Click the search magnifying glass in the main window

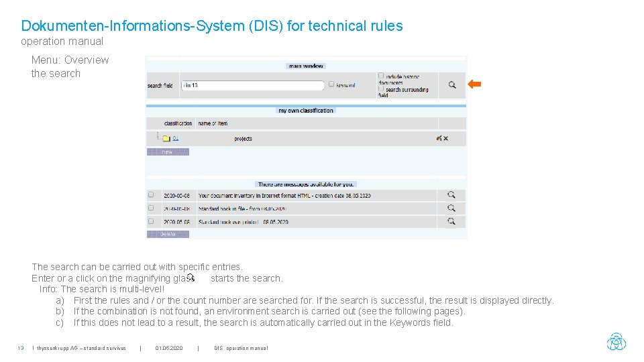pyautogui.click(x=451, y=85)
